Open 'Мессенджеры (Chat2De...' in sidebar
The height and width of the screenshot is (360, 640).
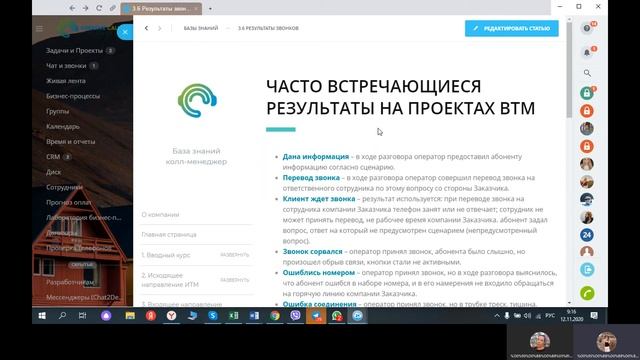(x=83, y=297)
